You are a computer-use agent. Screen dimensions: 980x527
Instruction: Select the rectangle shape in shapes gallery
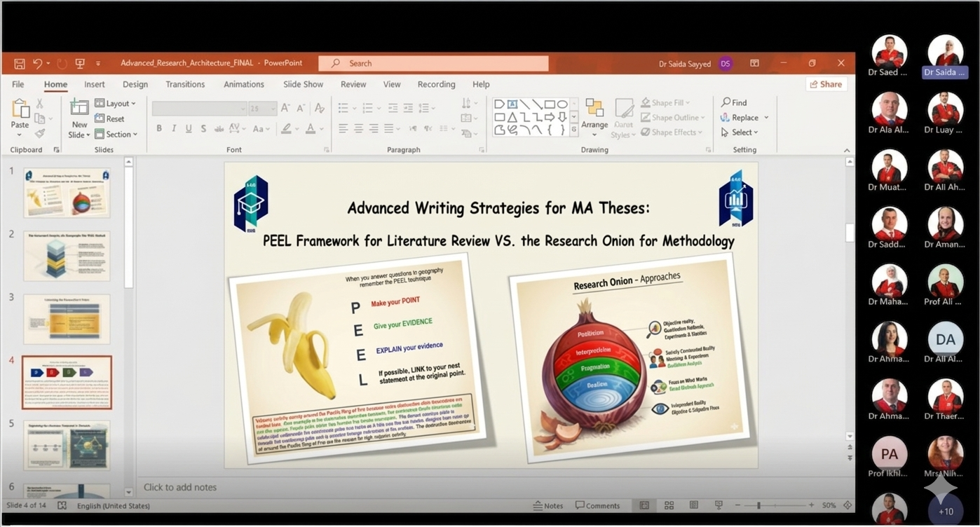tap(550, 104)
